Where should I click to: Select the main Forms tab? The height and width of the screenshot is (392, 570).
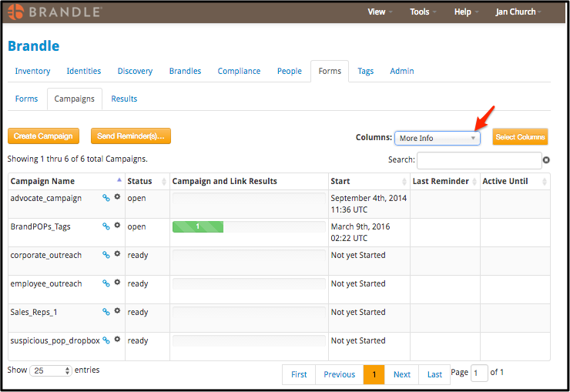click(330, 71)
